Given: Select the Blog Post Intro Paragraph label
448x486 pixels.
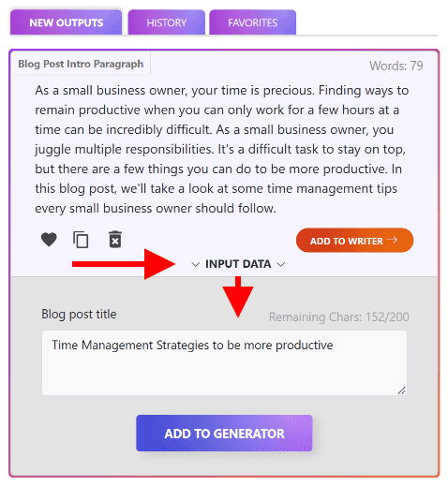Looking at the screenshot, I should click(81, 64).
